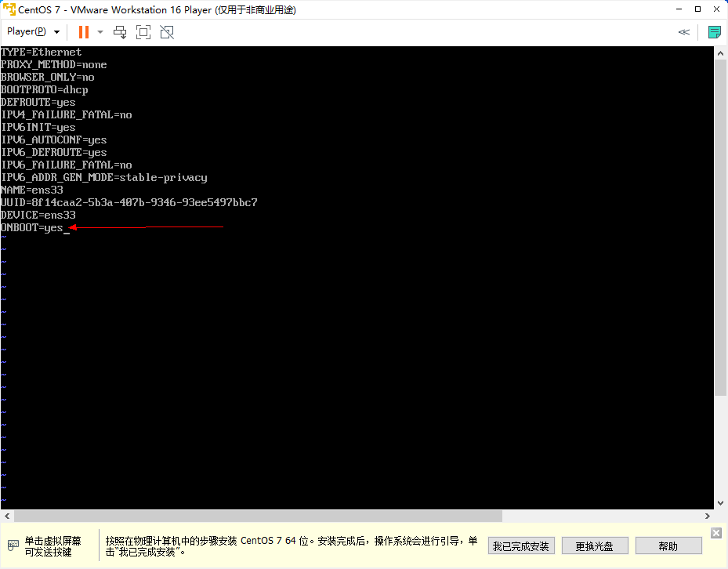Screen dimensions: 728x569
Task: Click the 我已完成安装 button
Action: [521, 545]
